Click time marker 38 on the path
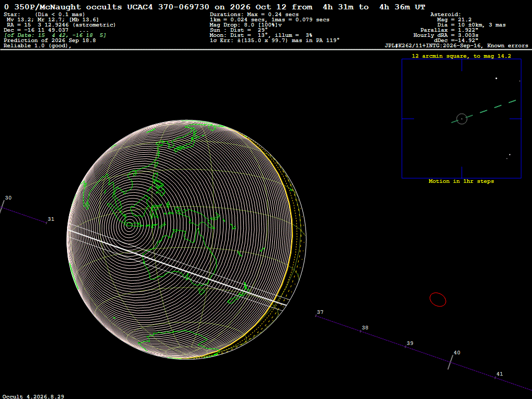Viewport: 532px width, 399px height. pos(365,328)
